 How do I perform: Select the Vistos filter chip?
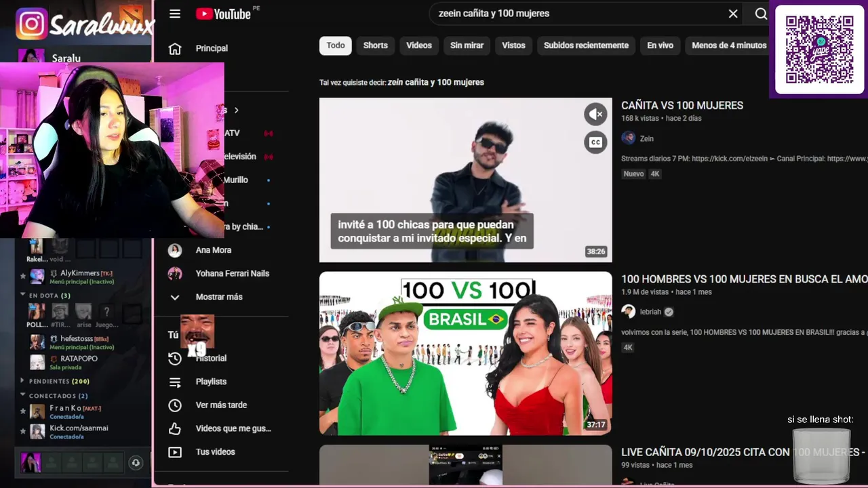pyautogui.click(x=513, y=45)
